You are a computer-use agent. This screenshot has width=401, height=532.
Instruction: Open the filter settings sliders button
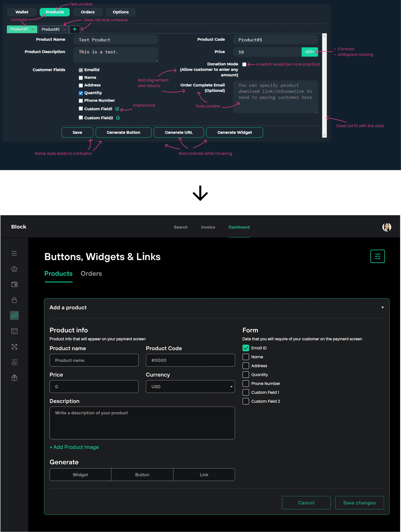(377, 256)
